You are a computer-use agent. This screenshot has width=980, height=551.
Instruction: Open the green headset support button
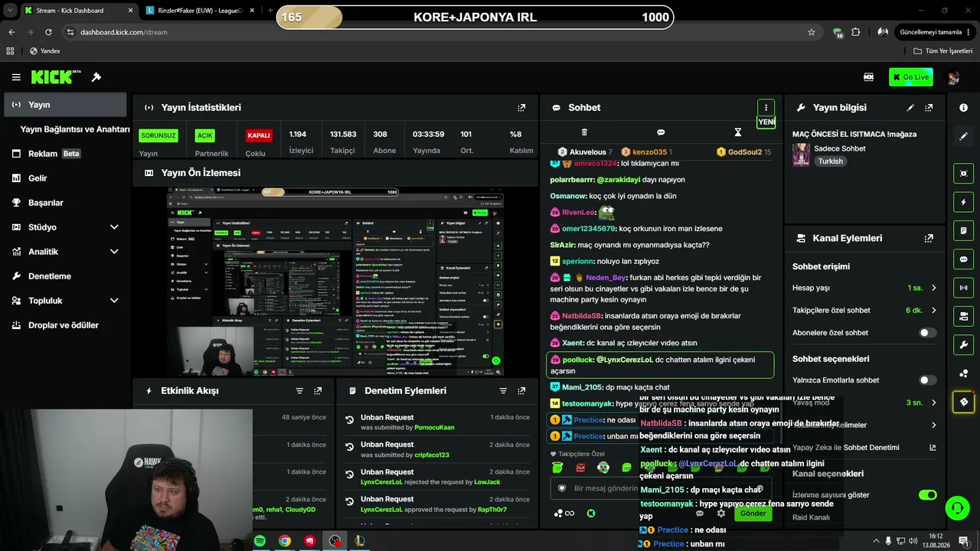pyautogui.click(x=956, y=507)
